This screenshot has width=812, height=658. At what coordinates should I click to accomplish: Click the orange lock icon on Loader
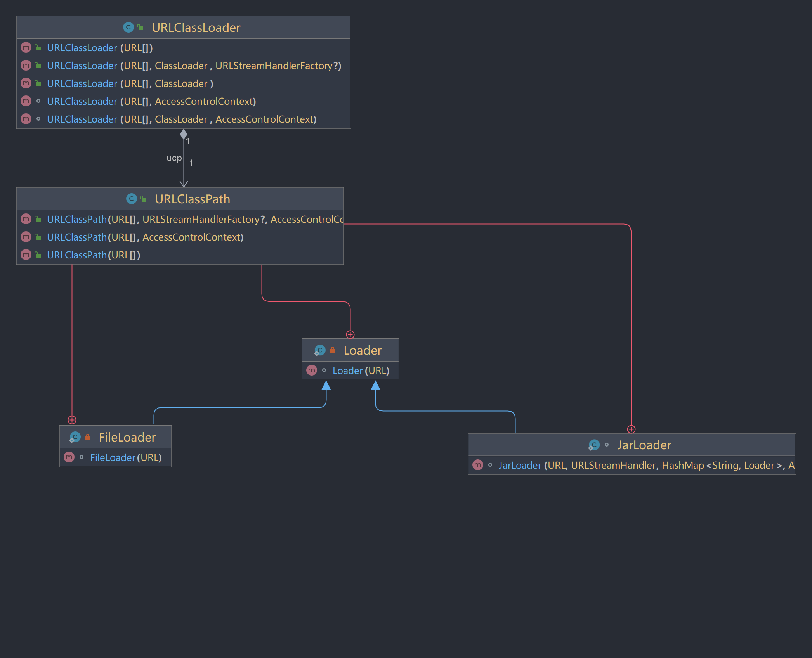(x=333, y=350)
